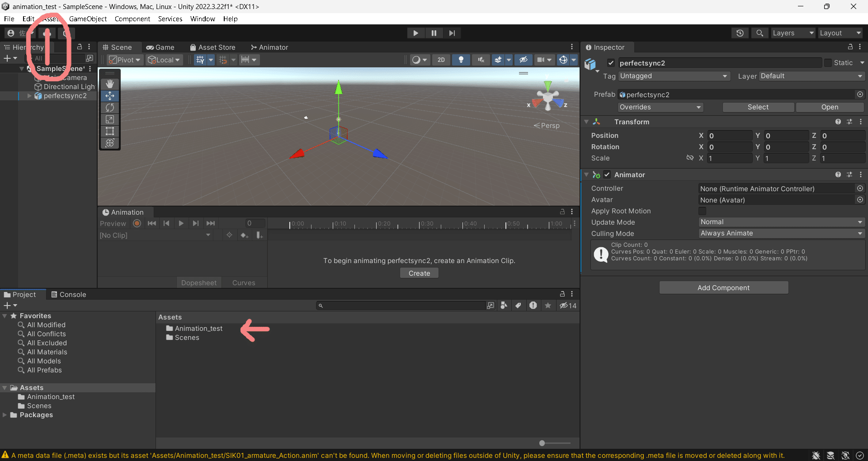The image size is (868, 461).
Task: Open the Update Mode dropdown
Action: (781, 222)
